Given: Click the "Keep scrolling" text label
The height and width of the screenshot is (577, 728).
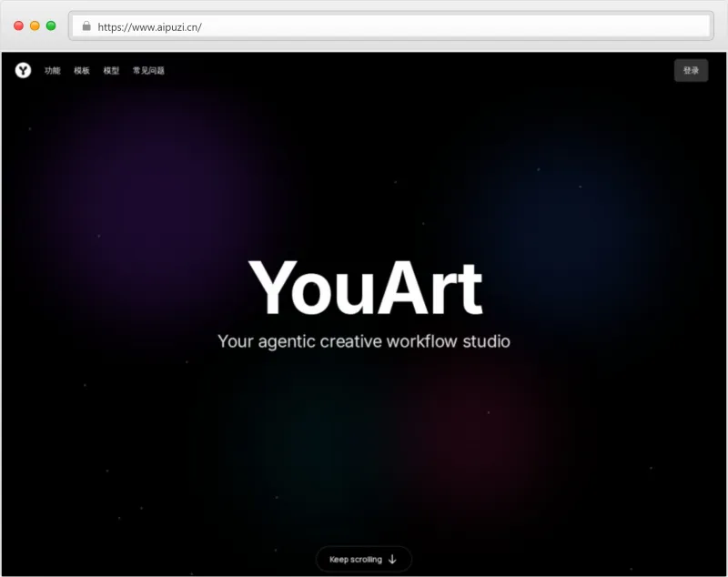Looking at the screenshot, I should [357, 559].
